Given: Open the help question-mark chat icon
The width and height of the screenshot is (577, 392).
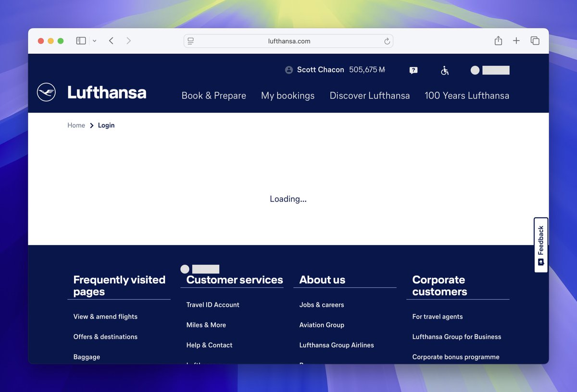Looking at the screenshot, I should [x=414, y=70].
